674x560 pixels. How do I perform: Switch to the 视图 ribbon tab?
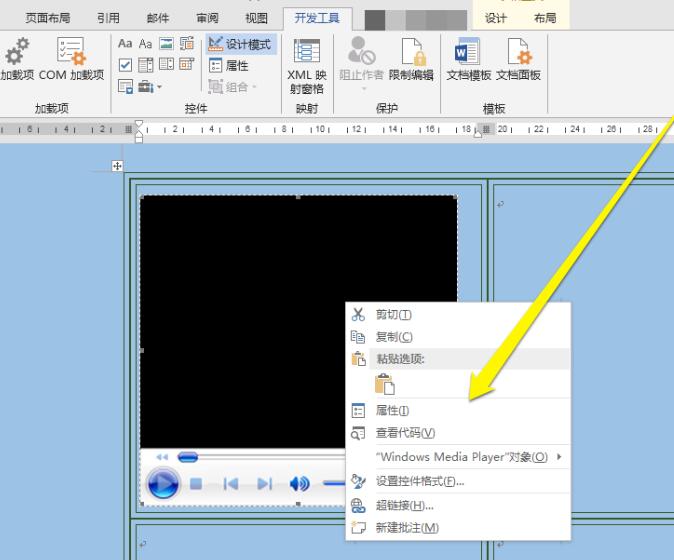256,18
